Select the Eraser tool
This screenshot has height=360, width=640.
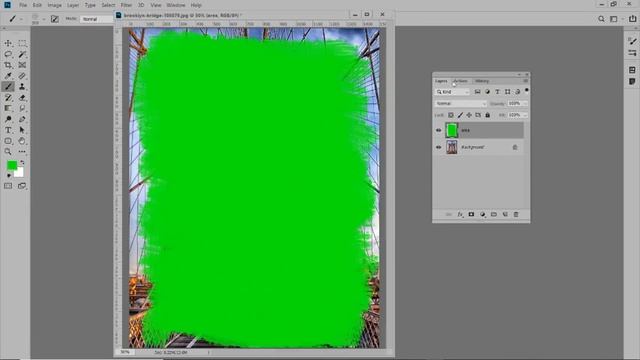22,98
